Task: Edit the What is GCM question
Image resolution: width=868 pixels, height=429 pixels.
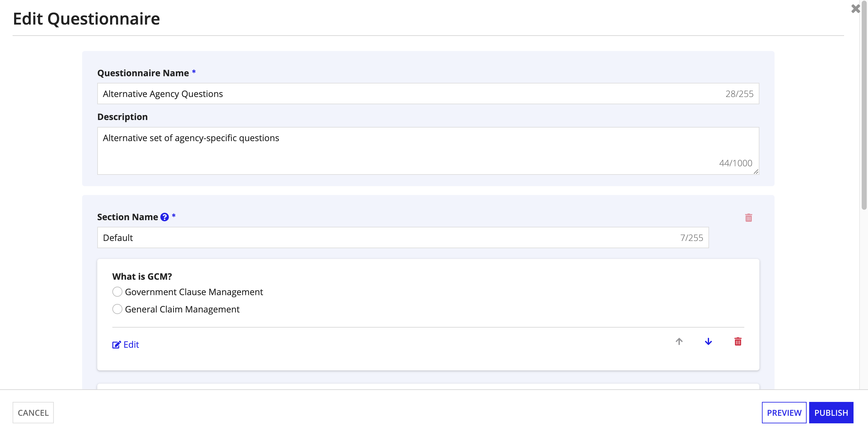Action: pyautogui.click(x=125, y=344)
